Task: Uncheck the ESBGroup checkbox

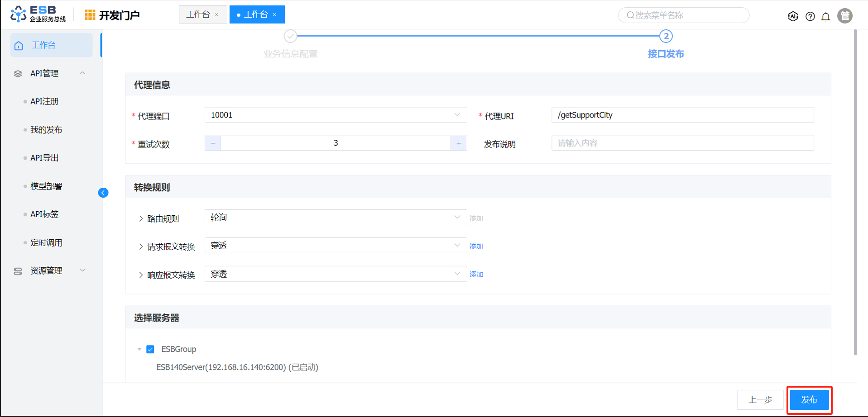Action: click(150, 349)
